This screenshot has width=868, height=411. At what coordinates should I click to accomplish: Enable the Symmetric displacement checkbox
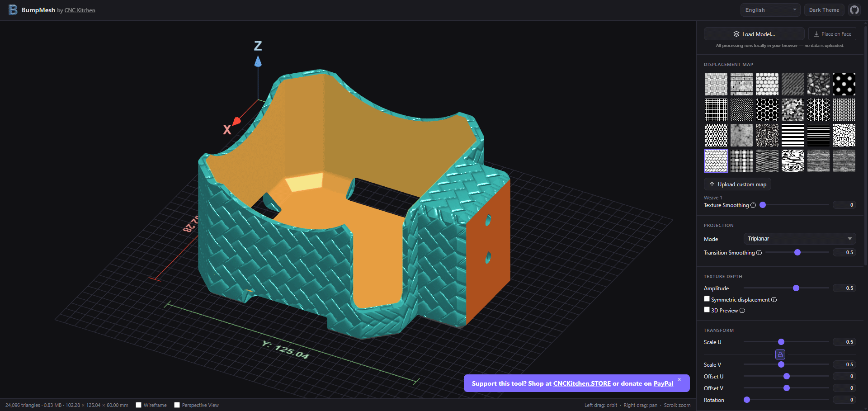pos(707,299)
